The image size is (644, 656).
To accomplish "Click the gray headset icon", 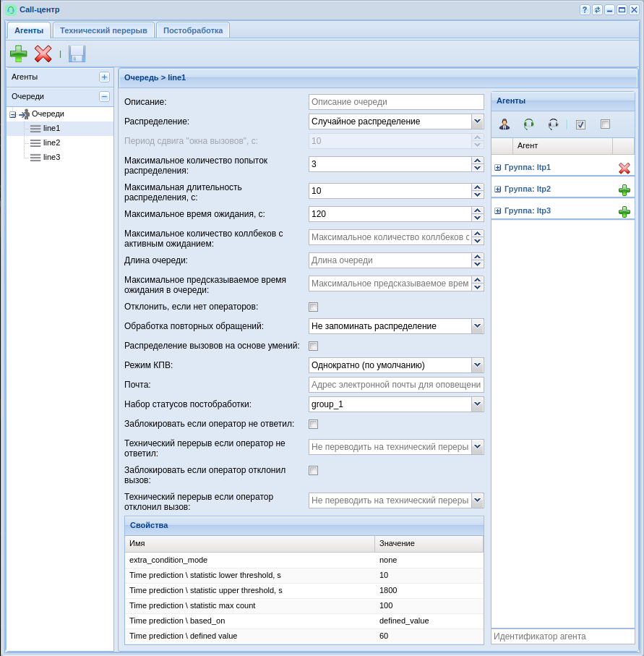I will 553,124.
